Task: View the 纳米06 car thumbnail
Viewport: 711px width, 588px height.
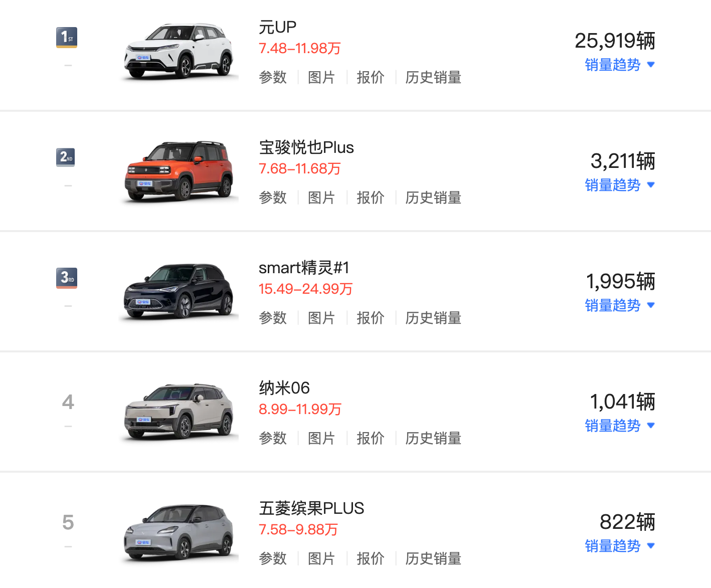Action: pyautogui.click(x=179, y=412)
